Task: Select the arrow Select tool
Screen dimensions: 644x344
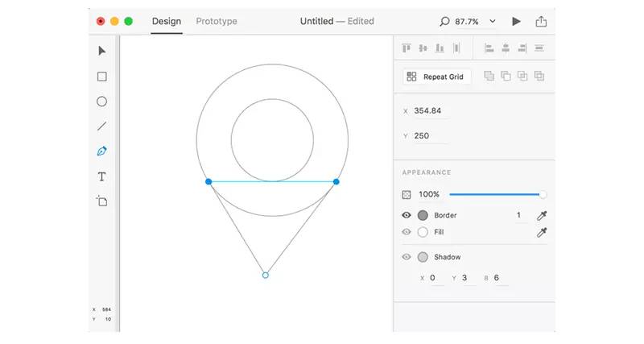Action: tap(102, 51)
